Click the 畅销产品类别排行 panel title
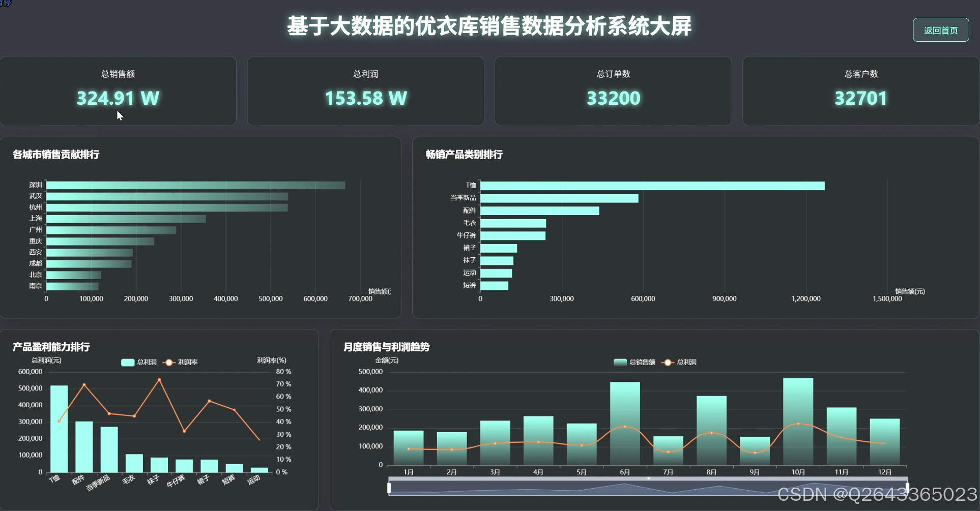The image size is (980, 511). tap(464, 154)
